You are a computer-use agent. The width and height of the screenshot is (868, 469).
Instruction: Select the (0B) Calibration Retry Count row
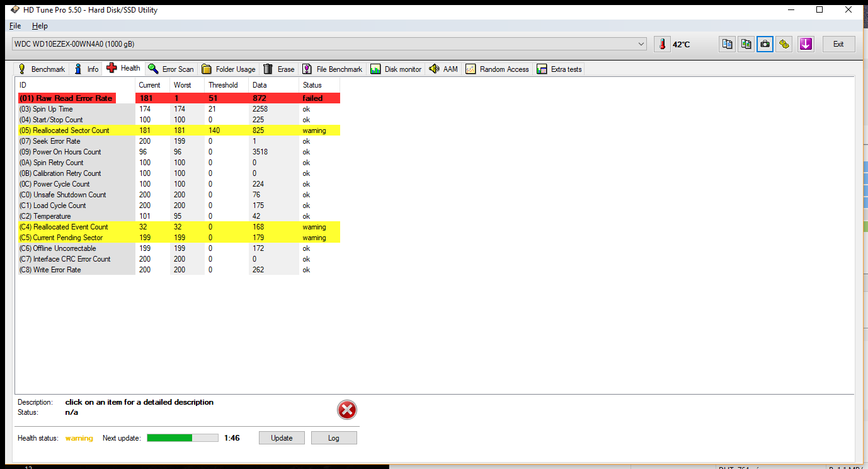coord(179,173)
